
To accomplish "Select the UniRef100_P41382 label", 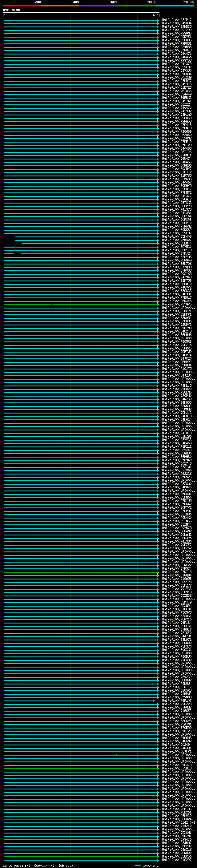I will pos(177,111).
